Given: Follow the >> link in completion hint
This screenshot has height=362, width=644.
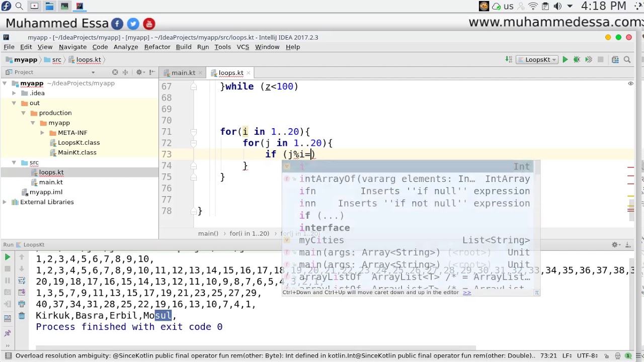Looking at the screenshot, I should [x=467, y=292].
